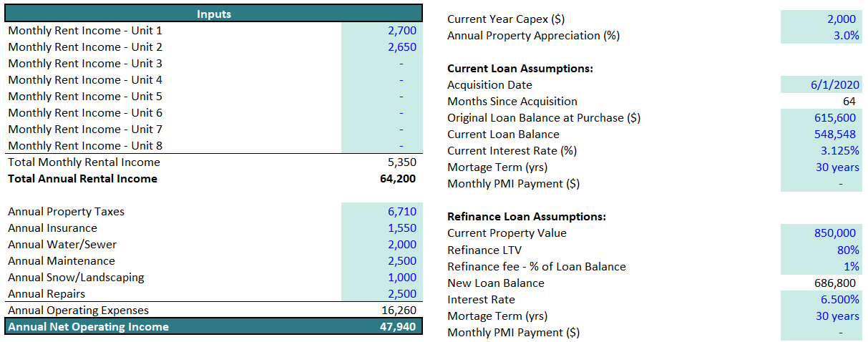Select Annual Snow/Landscaping value 1,000

pyautogui.click(x=381, y=278)
